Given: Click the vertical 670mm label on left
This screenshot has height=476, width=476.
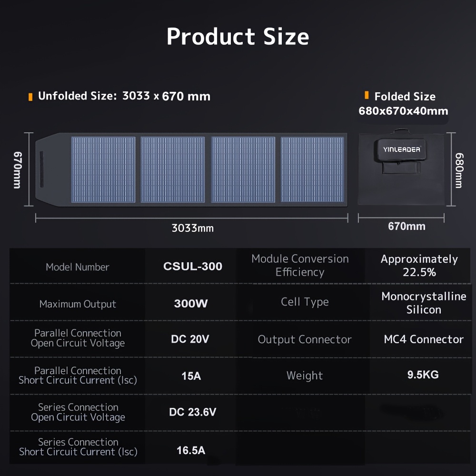Looking at the screenshot, I should click(x=18, y=170).
